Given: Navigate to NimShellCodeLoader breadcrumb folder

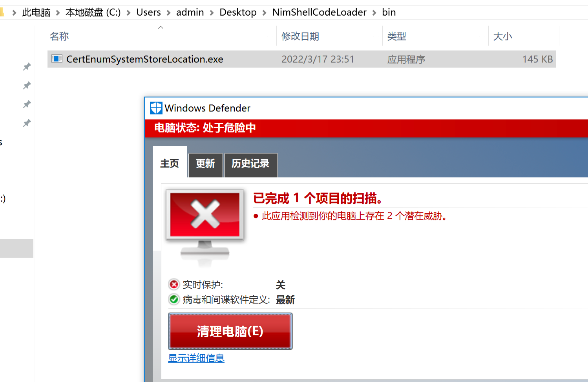Looking at the screenshot, I should coord(319,13).
